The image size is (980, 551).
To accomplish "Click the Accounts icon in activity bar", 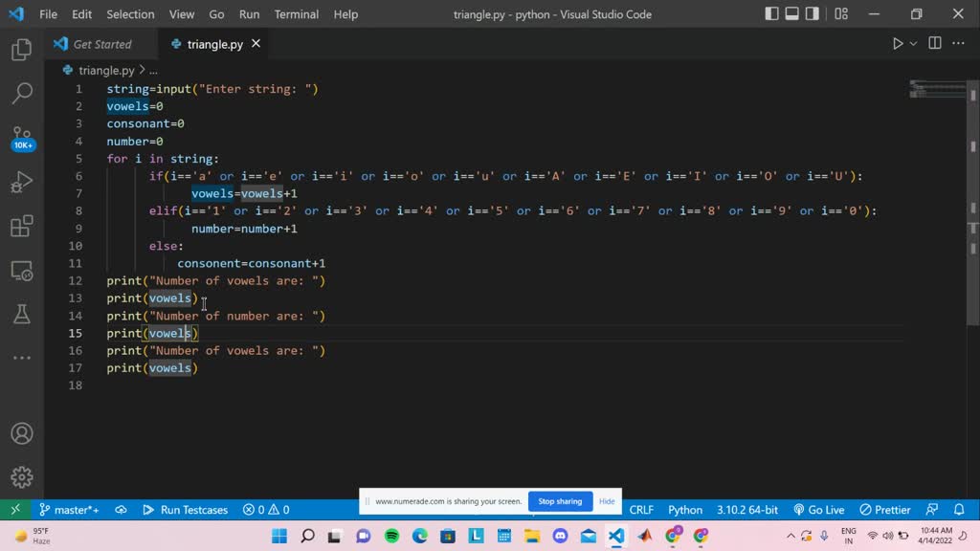I will 21,433.
